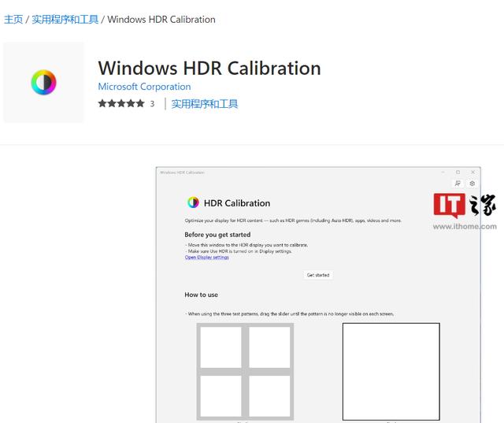Click the five-star rating display
The height and width of the screenshot is (423, 504).
(x=121, y=103)
